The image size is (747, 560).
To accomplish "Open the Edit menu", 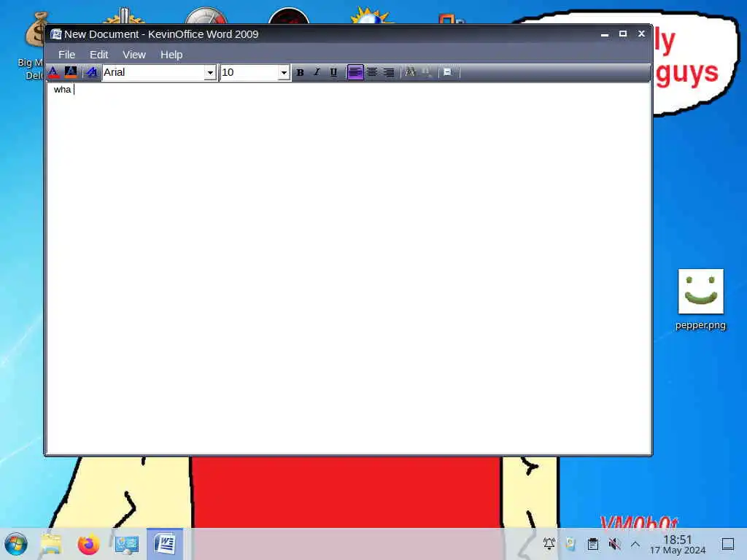I will [99, 55].
